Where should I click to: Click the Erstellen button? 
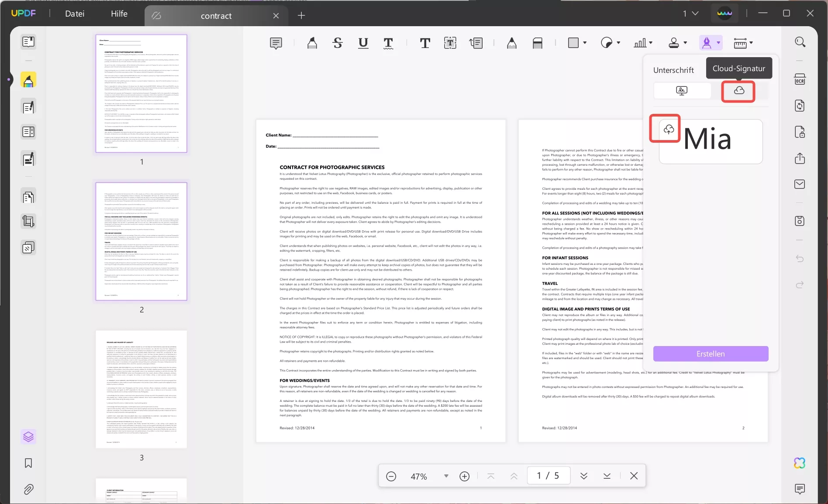tap(711, 354)
